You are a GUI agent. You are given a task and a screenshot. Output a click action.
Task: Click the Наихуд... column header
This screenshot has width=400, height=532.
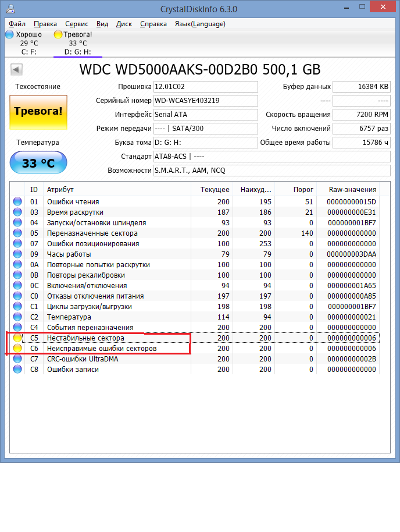tap(254, 189)
